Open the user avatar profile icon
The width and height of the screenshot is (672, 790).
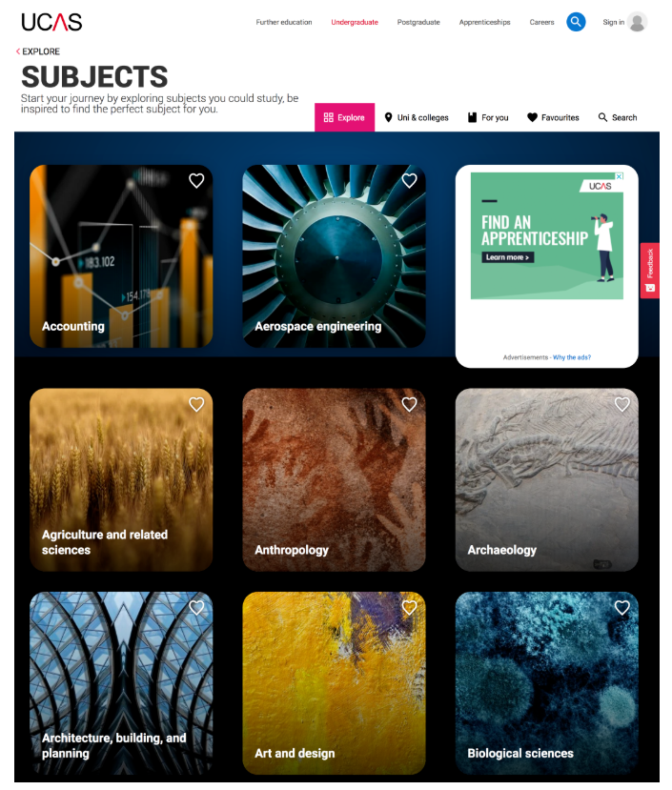point(638,22)
